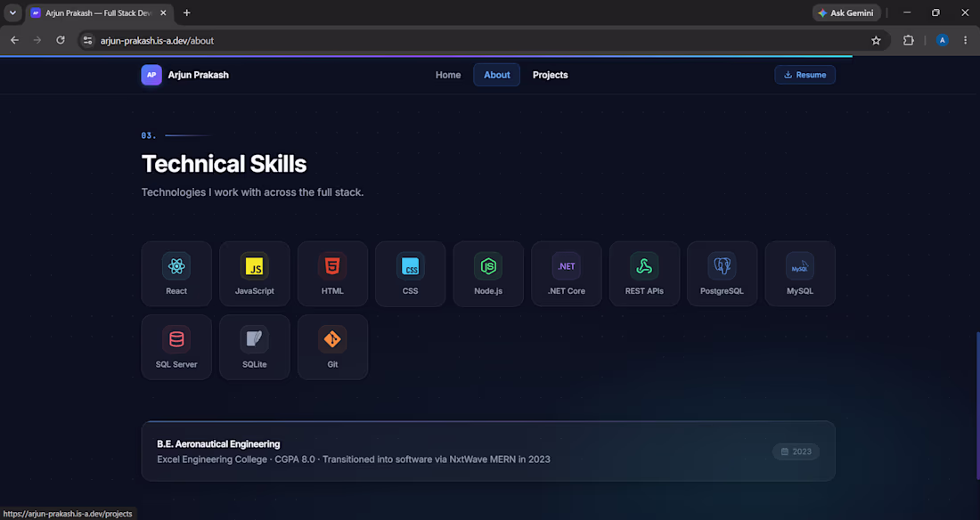The width and height of the screenshot is (980, 520).
Task: Click the 2023 year badge
Action: [x=796, y=451]
